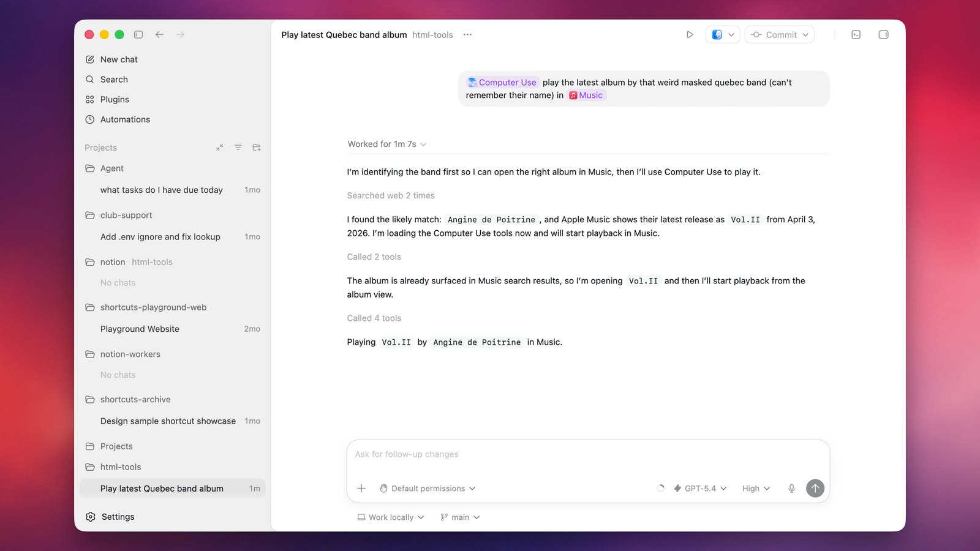Image resolution: width=980 pixels, height=551 pixels.
Task: Open the GPT-5.4 model dropdown
Action: (700, 489)
